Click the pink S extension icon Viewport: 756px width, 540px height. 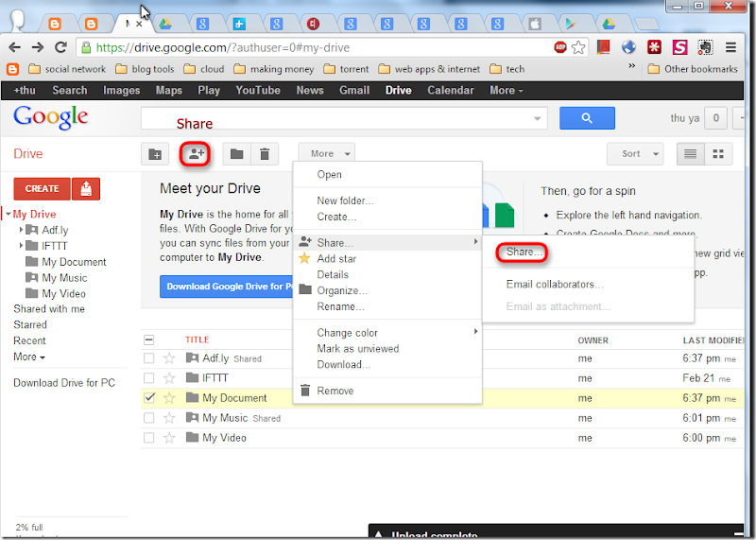coord(679,47)
